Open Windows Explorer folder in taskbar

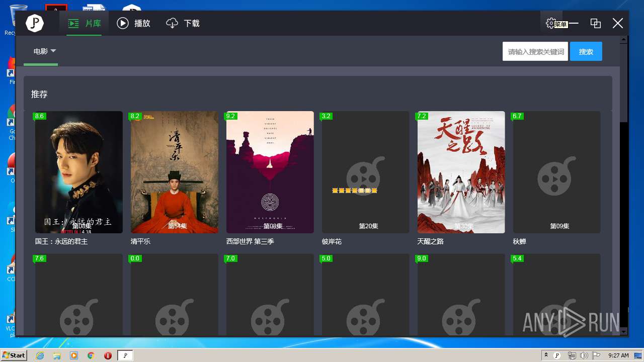click(57, 355)
